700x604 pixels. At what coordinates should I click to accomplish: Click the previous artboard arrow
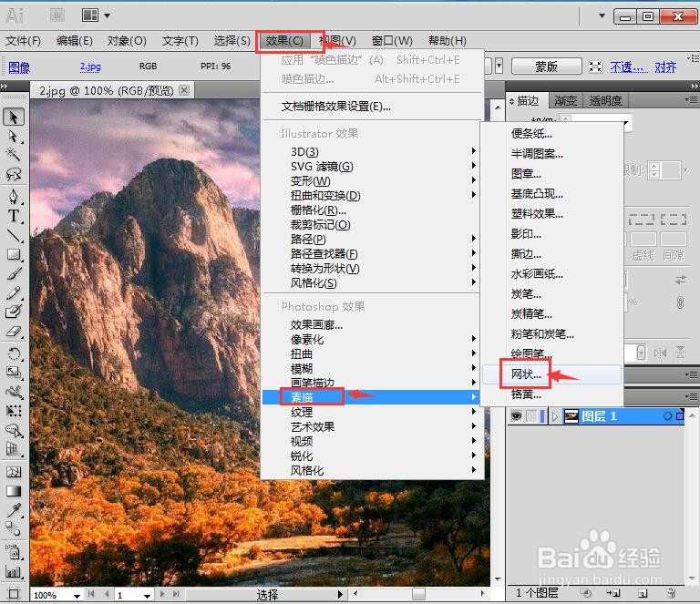pos(107,594)
